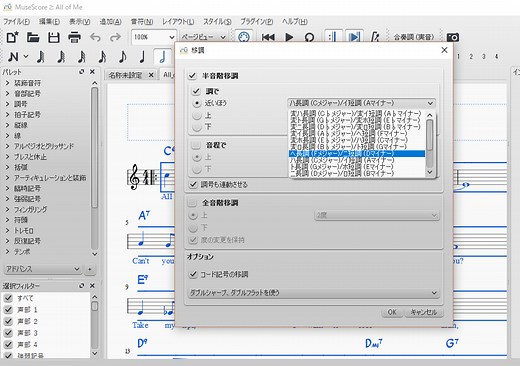Open the 編集(E) menu
The image size is (520, 366).
[49, 22]
